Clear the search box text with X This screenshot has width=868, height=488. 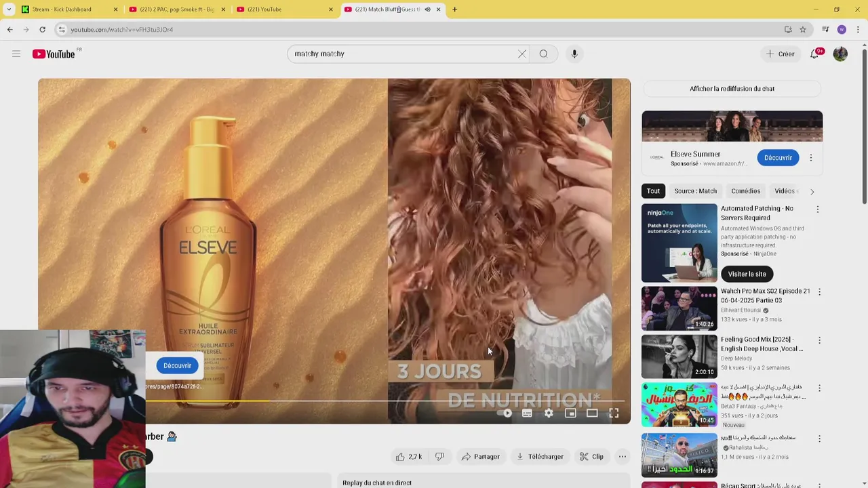522,54
